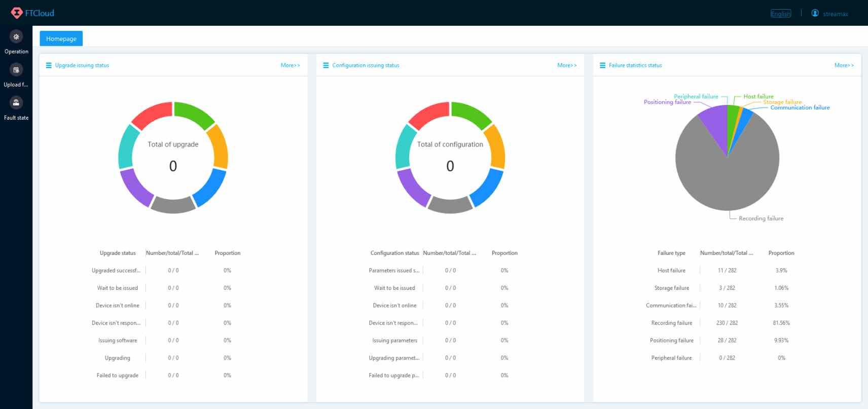
Task: Click the Upgrade issuing status list icon
Action: click(49, 65)
